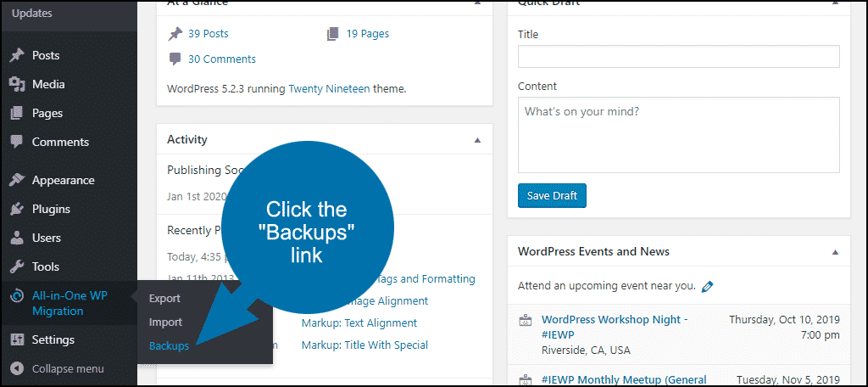Select Export in the migration submenu
This screenshot has width=868, height=387.
tap(165, 298)
